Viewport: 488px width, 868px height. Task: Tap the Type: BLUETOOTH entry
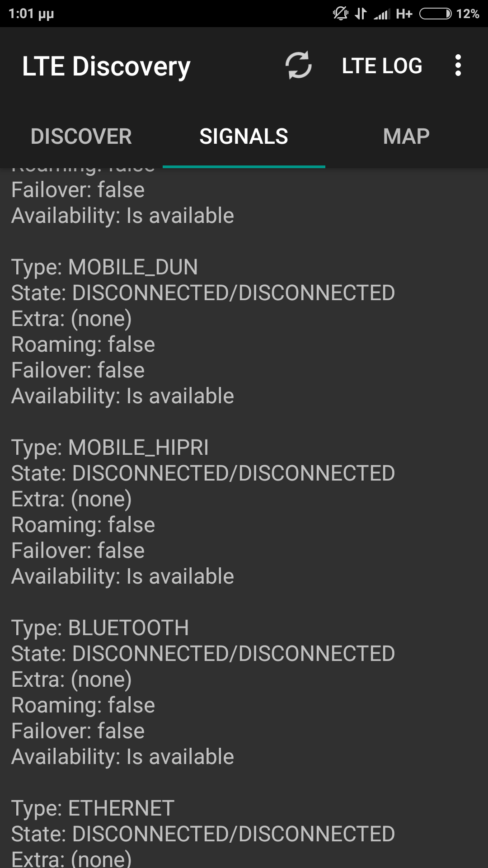[100, 627]
